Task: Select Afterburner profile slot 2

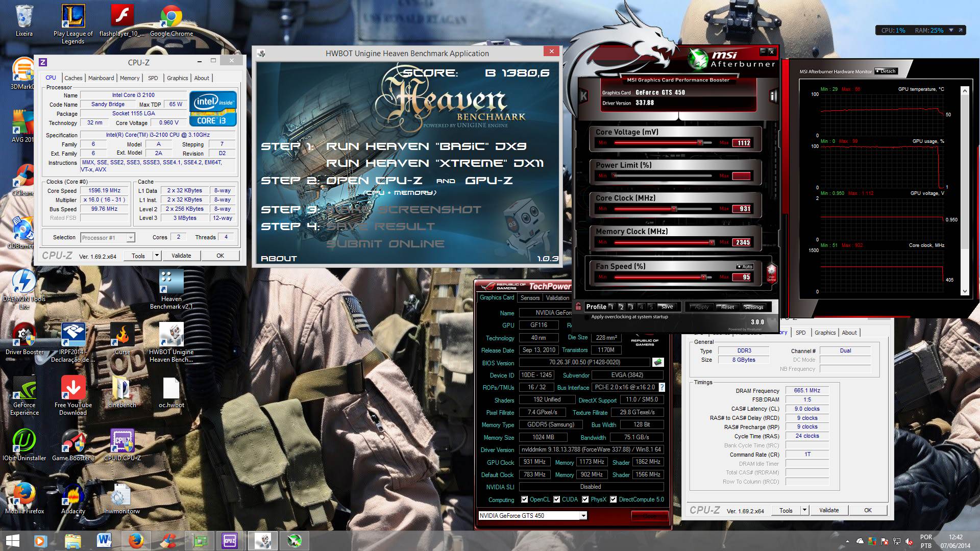Action: click(621, 307)
